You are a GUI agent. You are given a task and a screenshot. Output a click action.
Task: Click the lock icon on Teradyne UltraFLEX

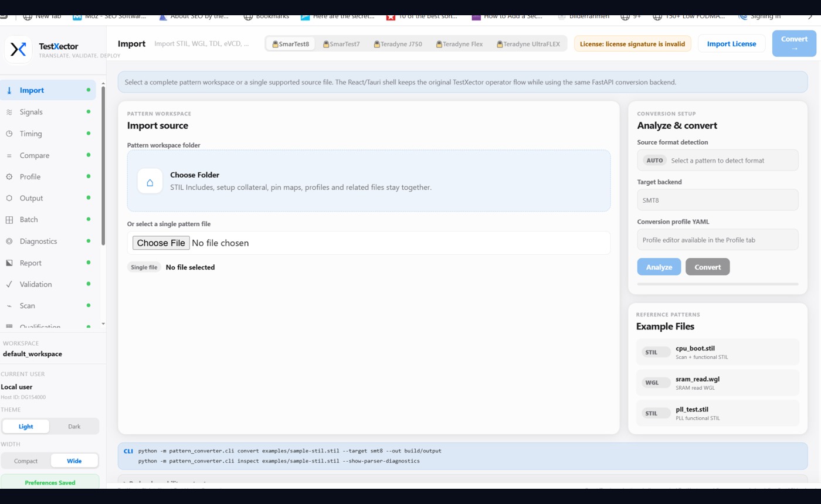pos(500,44)
